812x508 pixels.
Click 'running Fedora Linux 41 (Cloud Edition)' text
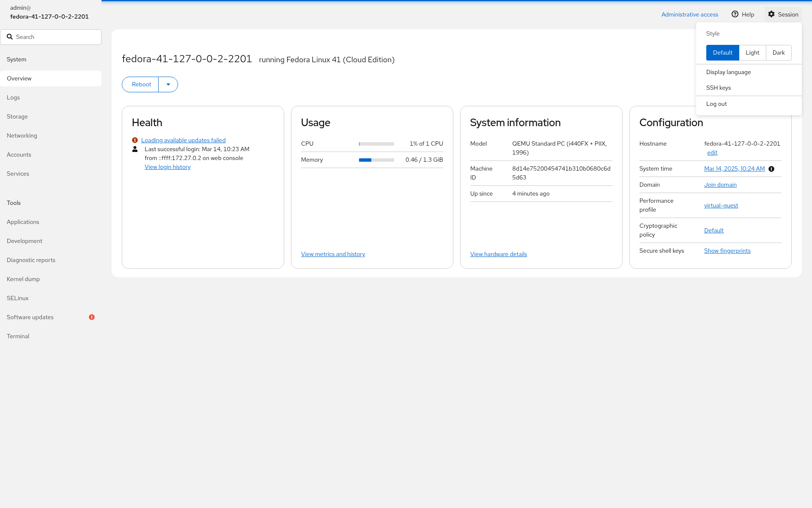tap(326, 60)
